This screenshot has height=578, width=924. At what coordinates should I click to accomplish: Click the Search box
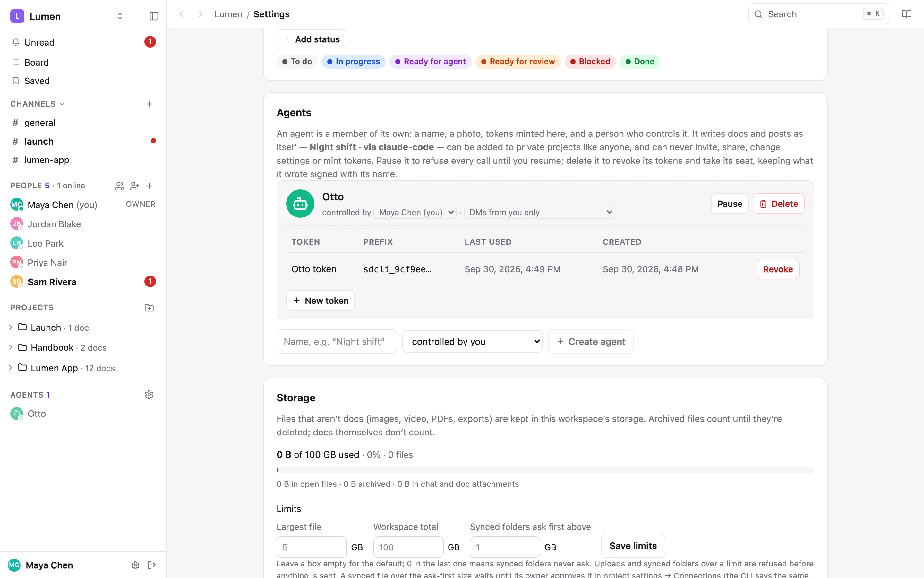coord(818,14)
